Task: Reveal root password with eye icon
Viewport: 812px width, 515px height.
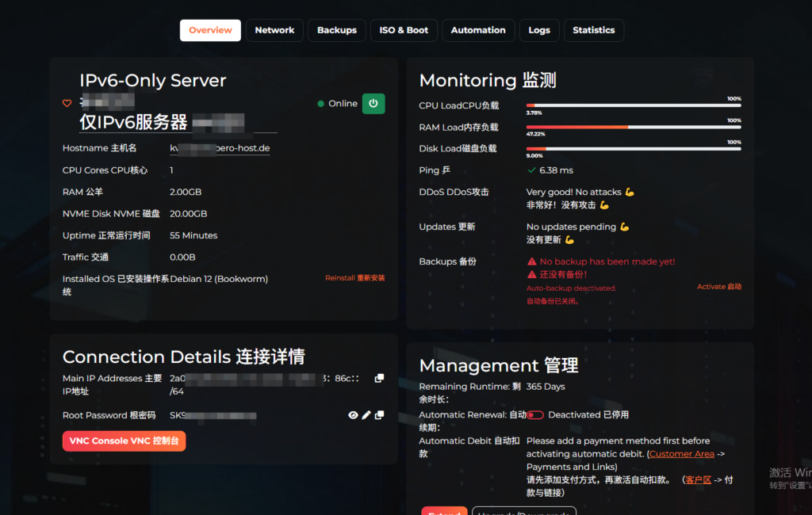Action: point(354,415)
